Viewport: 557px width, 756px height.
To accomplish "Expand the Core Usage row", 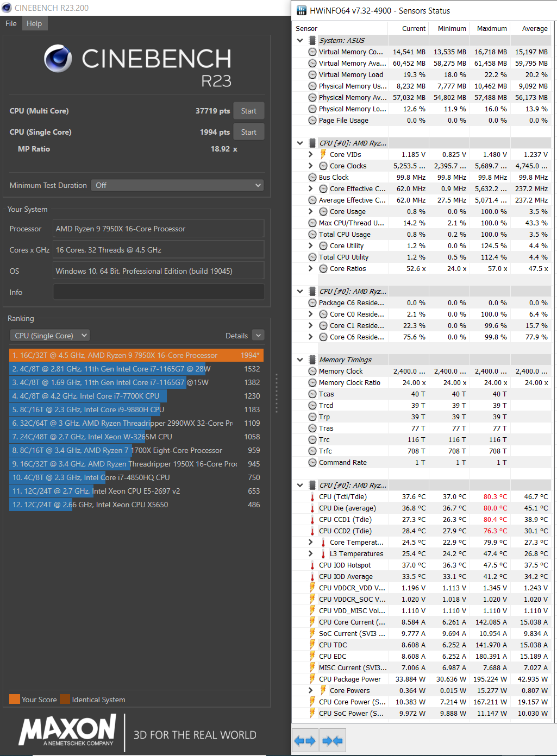I will pos(311,211).
